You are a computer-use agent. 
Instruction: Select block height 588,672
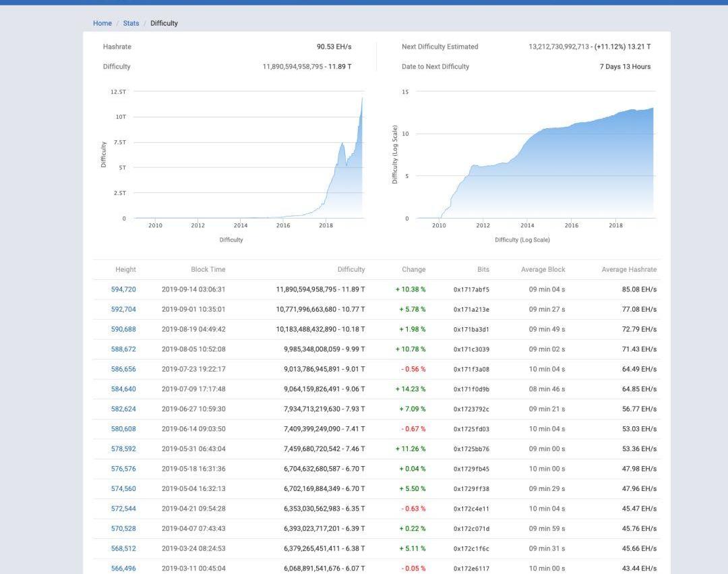tap(123, 349)
